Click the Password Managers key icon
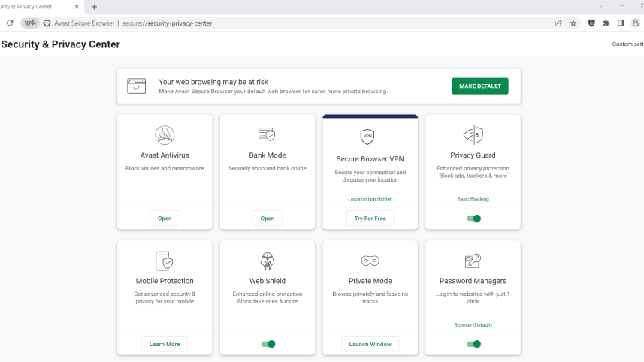Image resolution: width=644 pixels, height=362 pixels. (473, 261)
